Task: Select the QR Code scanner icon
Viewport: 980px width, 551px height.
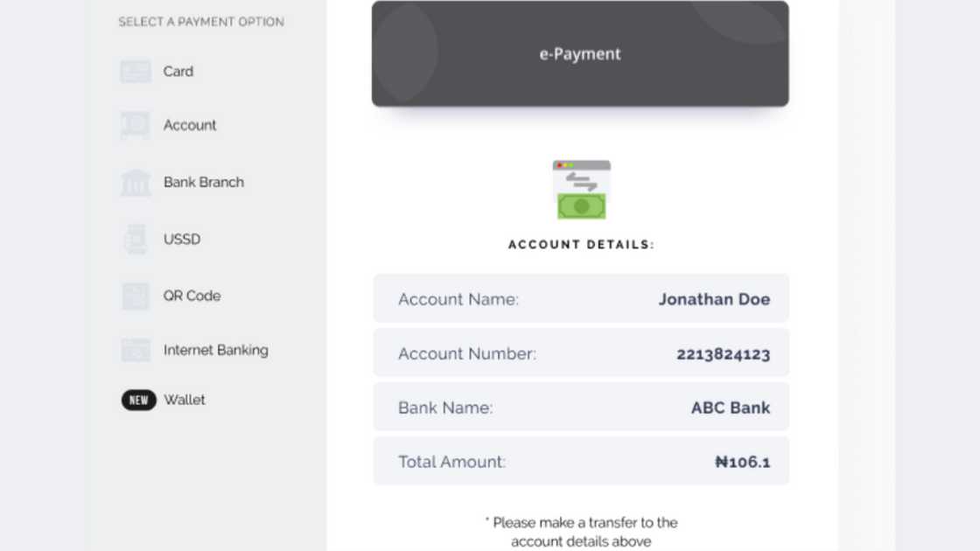Action: click(135, 296)
